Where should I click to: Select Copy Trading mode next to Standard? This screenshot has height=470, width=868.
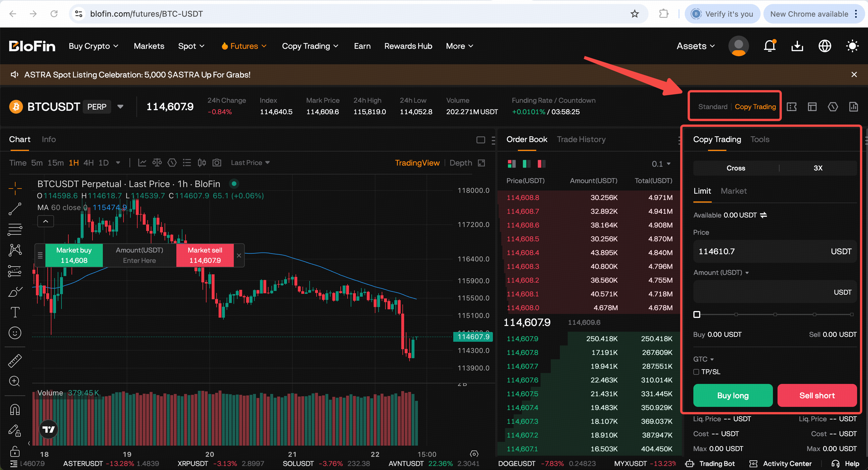(x=755, y=106)
